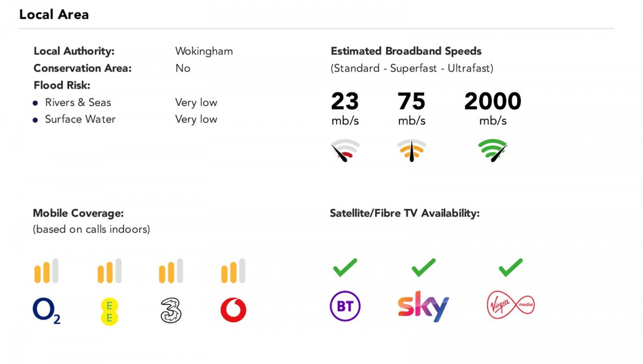The height and width of the screenshot is (364, 643).
Task: Click the green checkmark above Sky
Action: [423, 267]
